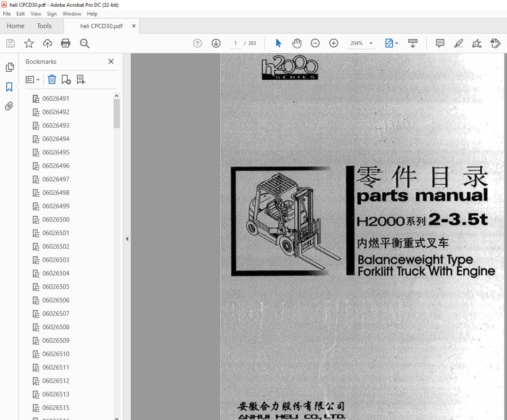Switch to the Tools tab
Viewport: 507px width, 420px height.
(x=44, y=26)
